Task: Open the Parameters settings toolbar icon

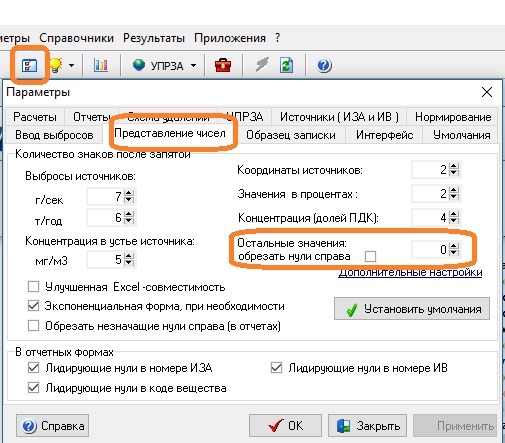Action: (x=29, y=65)
